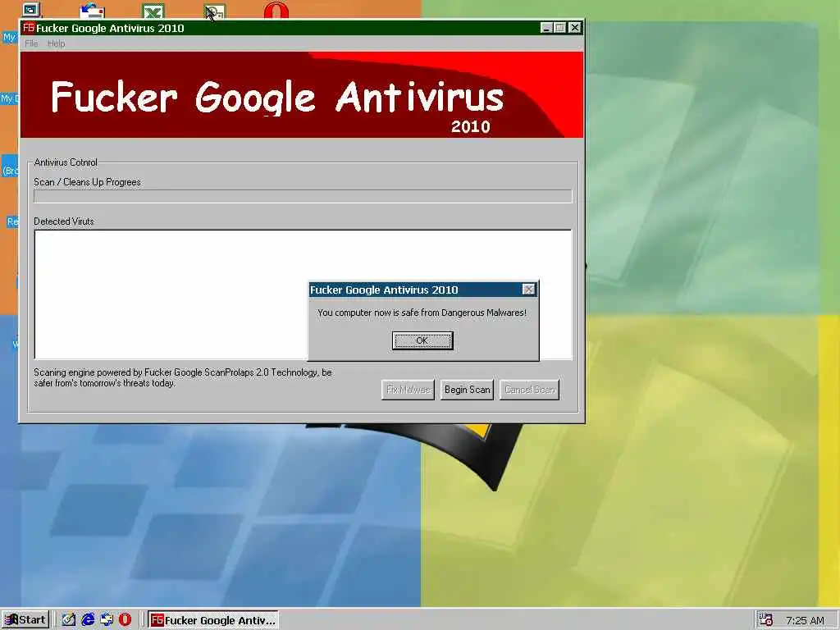Viewport: 840px width, 630px height.
Task: Click the 'Detected Viruts' label
Action: tap(64, 221)
